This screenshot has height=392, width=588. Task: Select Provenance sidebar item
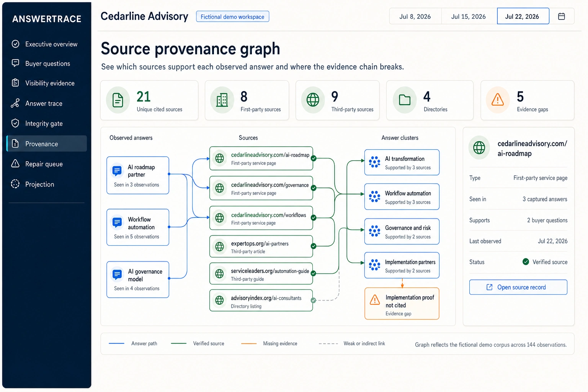pos(46,144)
